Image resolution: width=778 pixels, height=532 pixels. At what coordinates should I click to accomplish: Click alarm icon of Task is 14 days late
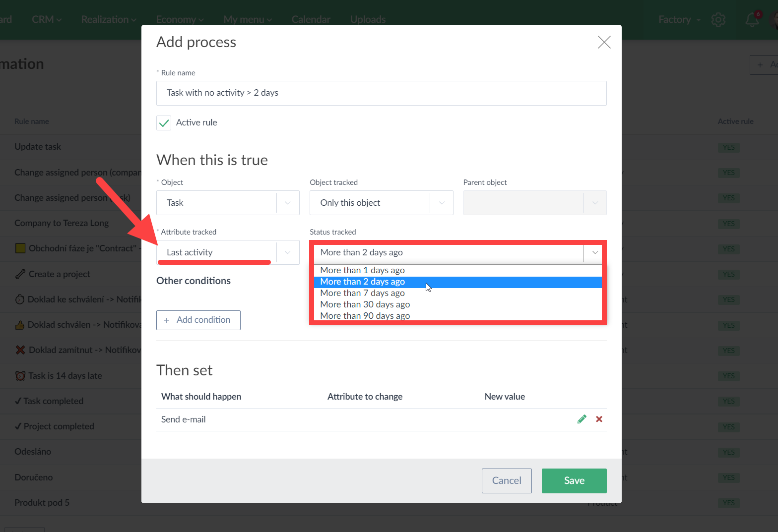point(20,376)
